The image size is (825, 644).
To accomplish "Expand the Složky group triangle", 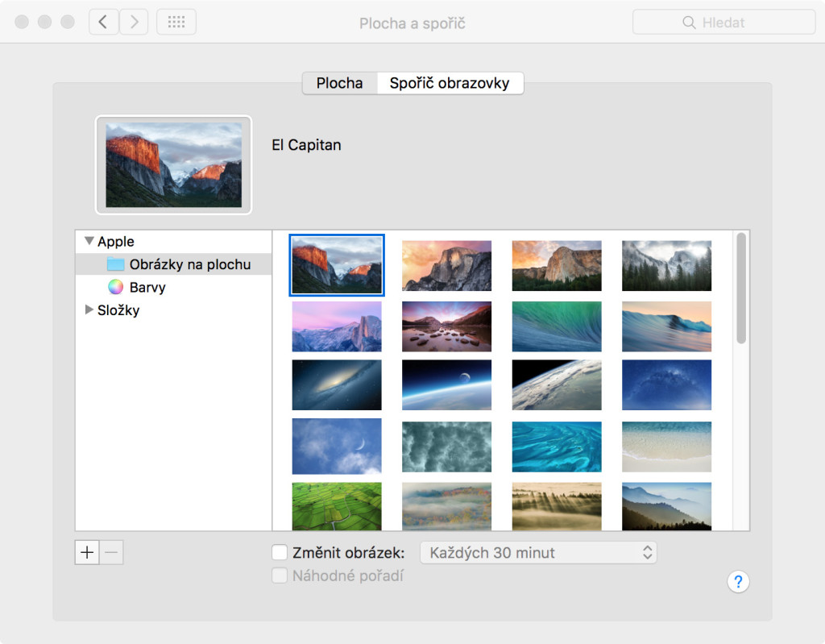I will (x=89, y=310).
